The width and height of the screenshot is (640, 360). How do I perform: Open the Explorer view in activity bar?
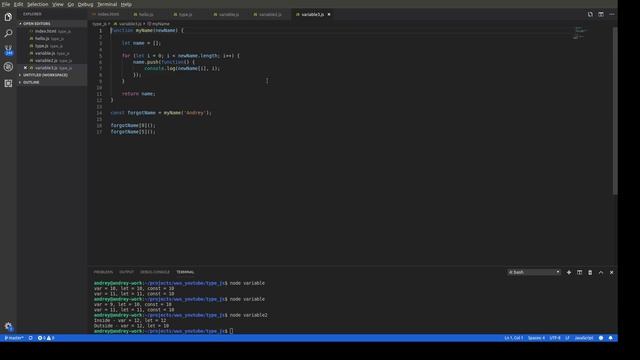(x=8, y=17)
